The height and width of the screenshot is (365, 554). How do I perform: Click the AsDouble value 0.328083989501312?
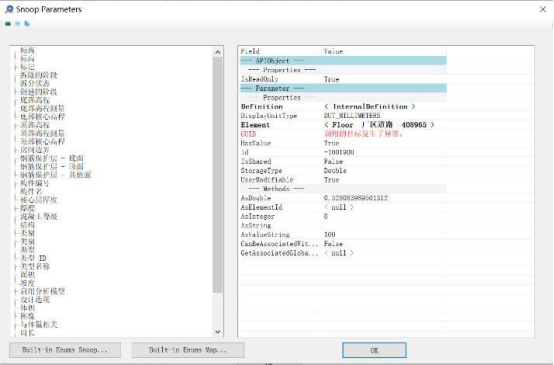(x=355, y=198)
